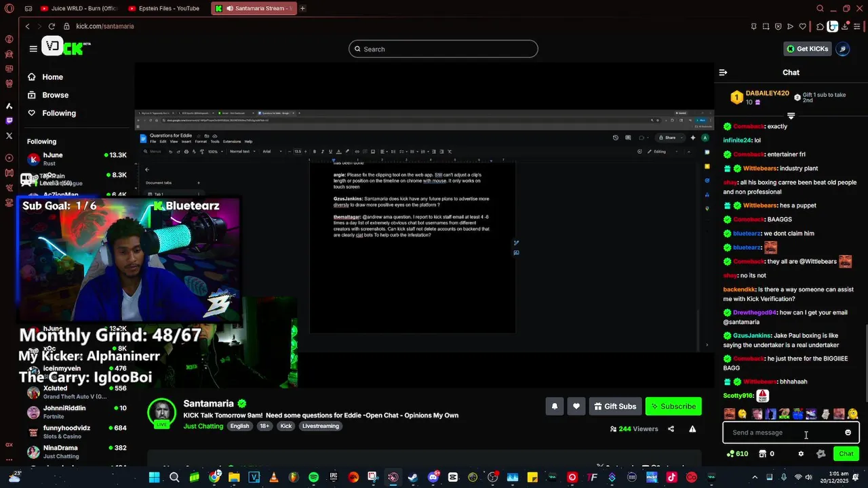Click the share stream icon

coord(671,429)
